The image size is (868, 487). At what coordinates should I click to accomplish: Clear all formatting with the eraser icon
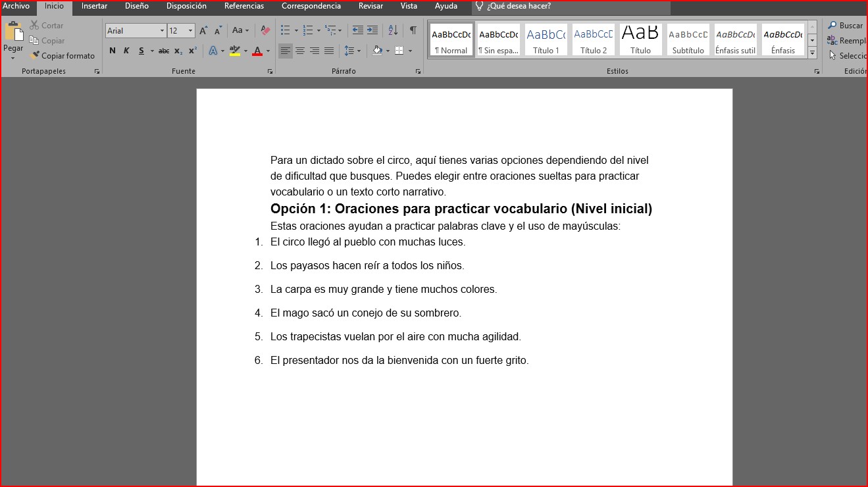click(x=265, y=30)
